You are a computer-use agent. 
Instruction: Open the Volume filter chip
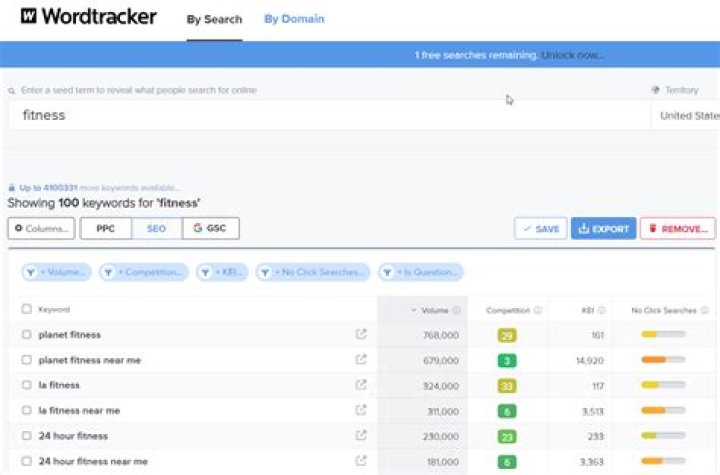coord(56,272)
